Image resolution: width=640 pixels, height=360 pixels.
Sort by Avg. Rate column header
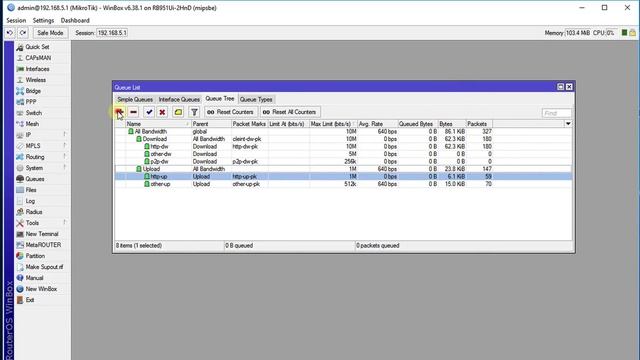378,124
